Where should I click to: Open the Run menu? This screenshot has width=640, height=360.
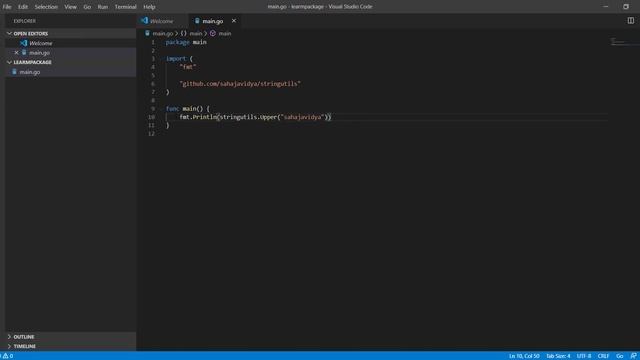pos(103,7)
